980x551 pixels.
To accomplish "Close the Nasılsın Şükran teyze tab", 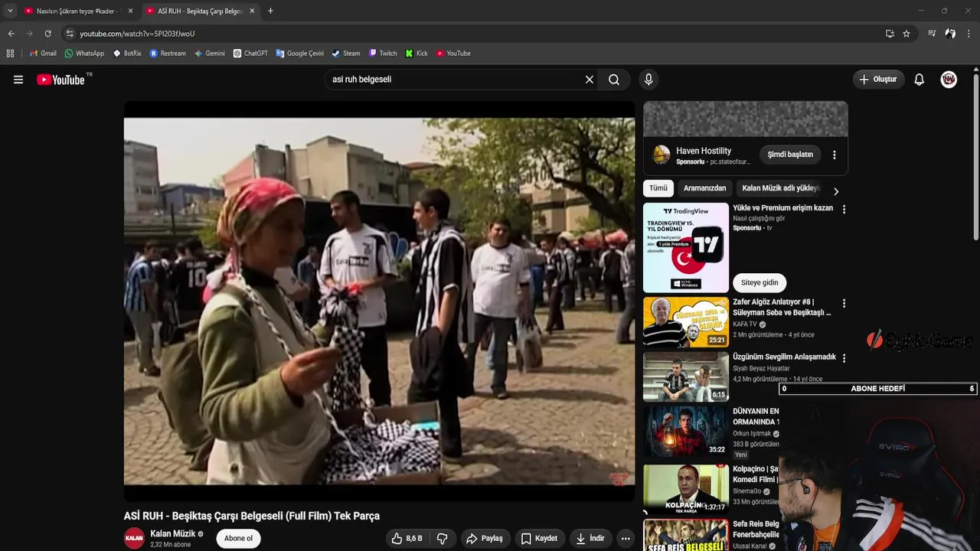I will (130, 11).
